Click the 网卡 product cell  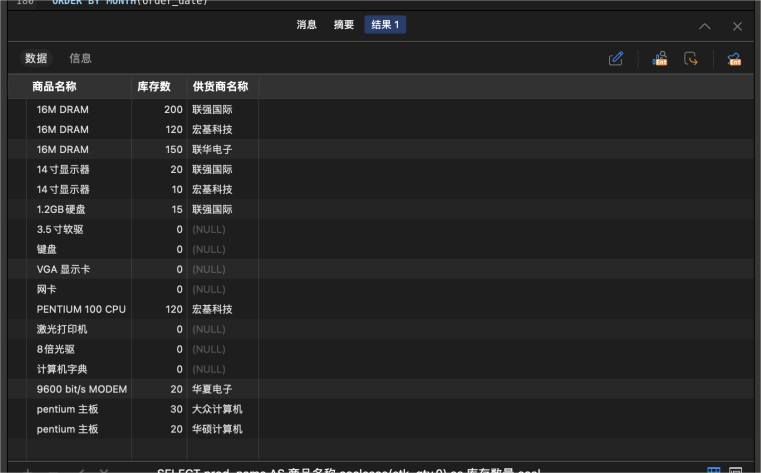click(47, 289)
